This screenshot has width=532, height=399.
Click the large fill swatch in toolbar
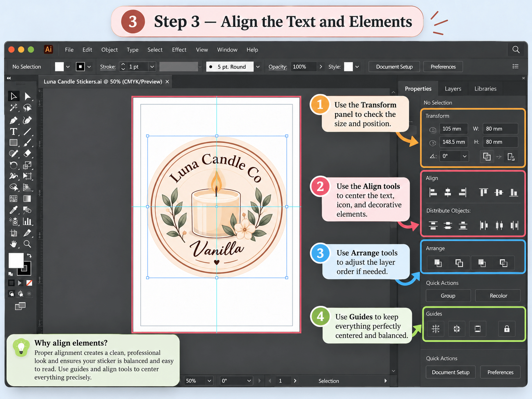(16, 260)
